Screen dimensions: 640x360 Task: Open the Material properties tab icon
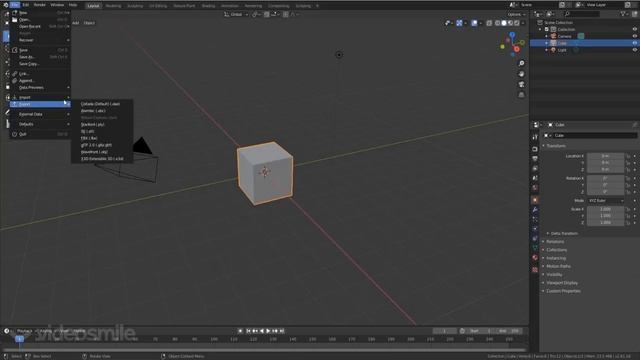535,258
